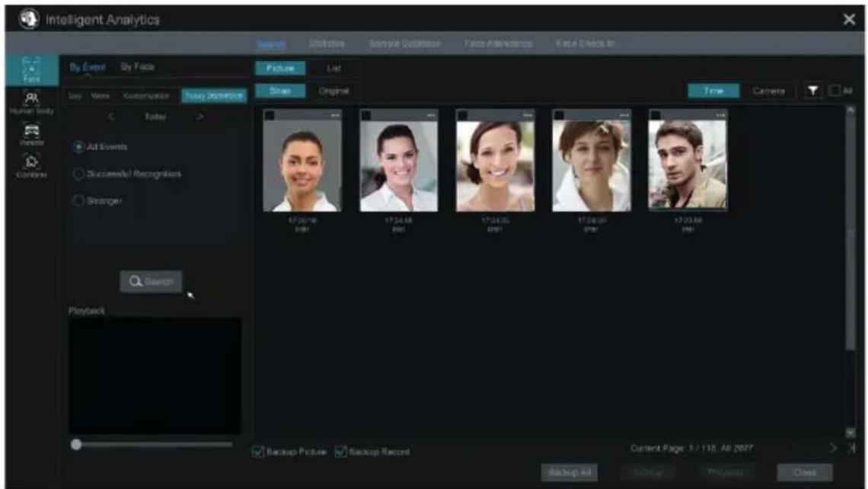Tick the All checkbox beside the filter
Image resolution: width=868 pixels, height=489 pixels.
[x=834, y=91]
